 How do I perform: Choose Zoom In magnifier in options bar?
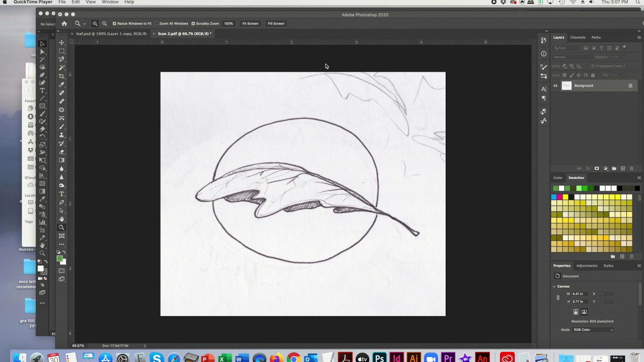coord(95,24)
